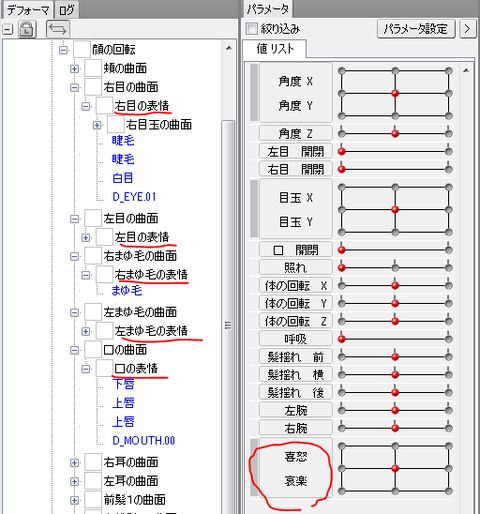Select the D_EYE.01 item
Viewport: 480px width, 514px height.
(134, 197)
